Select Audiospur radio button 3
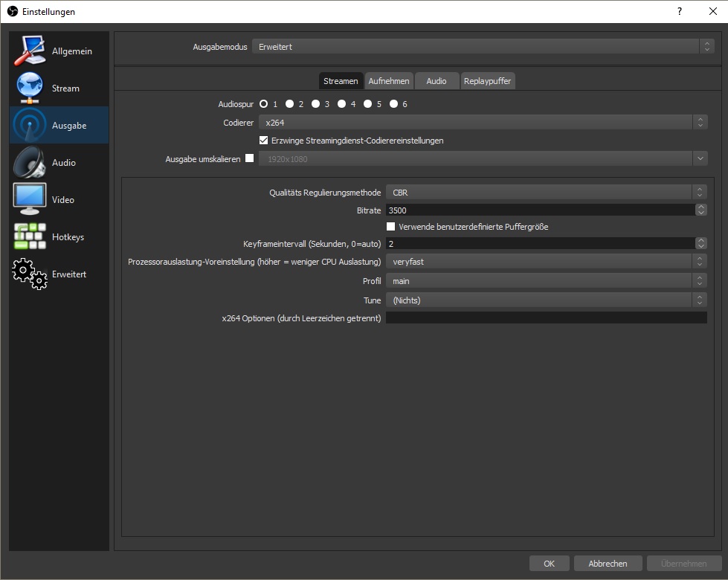 (x=316, y=104)
